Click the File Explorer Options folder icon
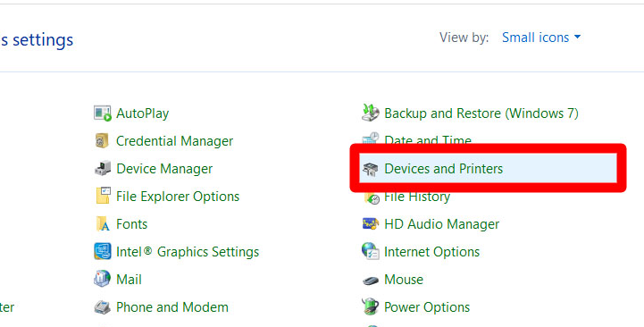 coord(103,196)
